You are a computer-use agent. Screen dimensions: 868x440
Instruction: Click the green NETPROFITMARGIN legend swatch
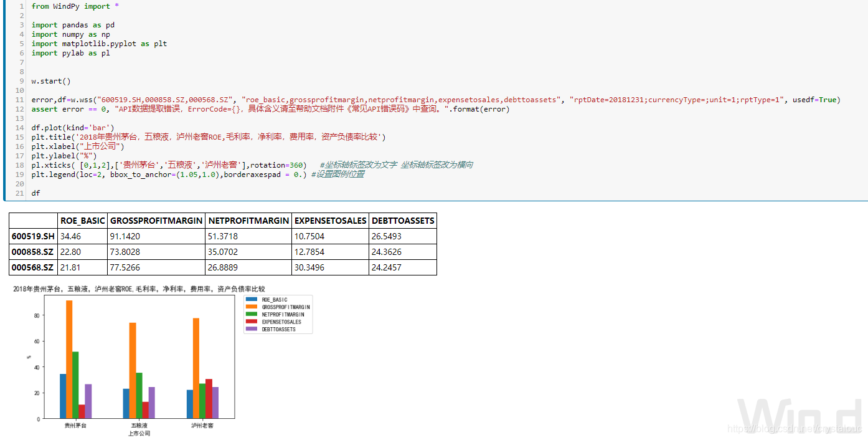(252, 315)
